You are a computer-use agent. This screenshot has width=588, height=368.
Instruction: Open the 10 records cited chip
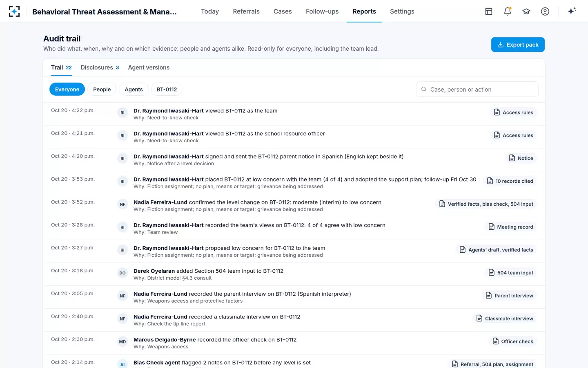[x=510, y=181]
